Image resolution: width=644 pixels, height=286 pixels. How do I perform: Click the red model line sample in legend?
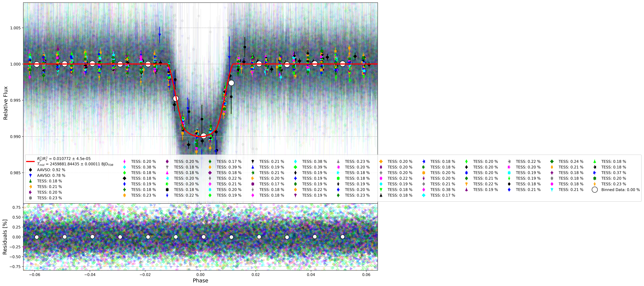(31, 161)
